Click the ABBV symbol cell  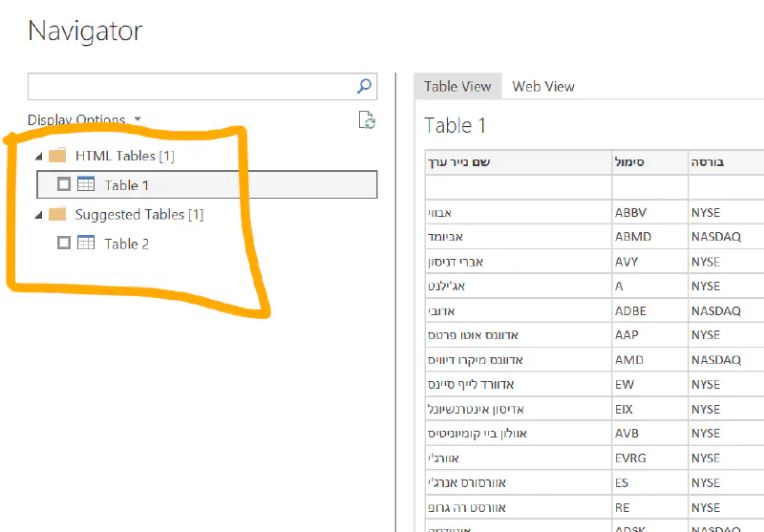650,212
